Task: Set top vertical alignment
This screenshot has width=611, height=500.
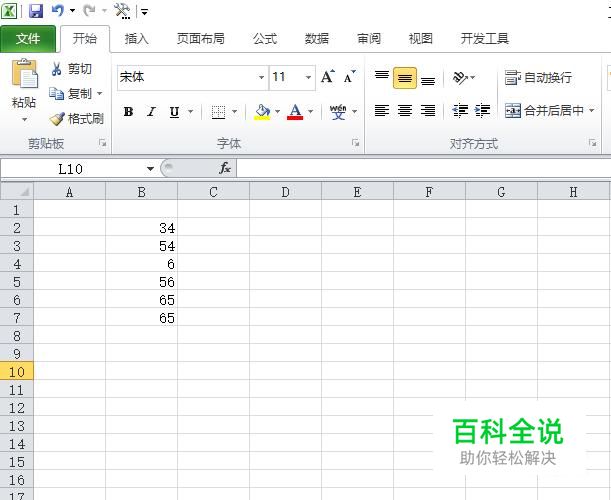Action: click(382, 77)
